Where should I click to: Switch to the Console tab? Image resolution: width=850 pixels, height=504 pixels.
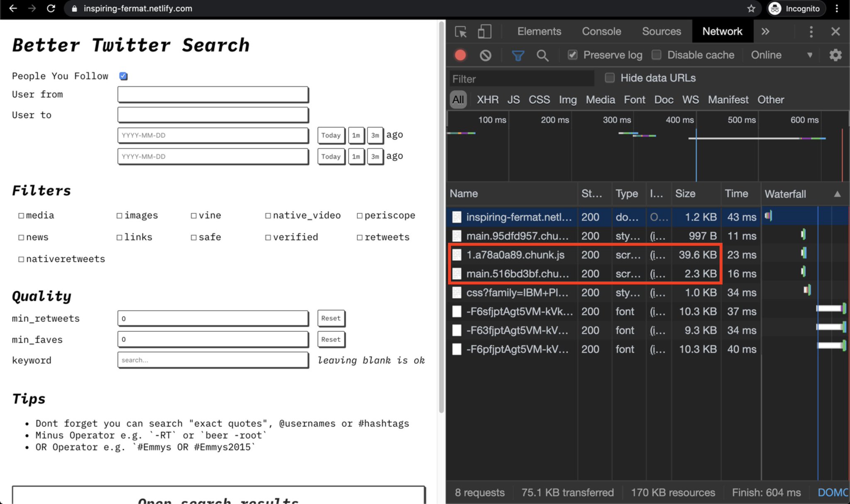click(x=601, y=32)
